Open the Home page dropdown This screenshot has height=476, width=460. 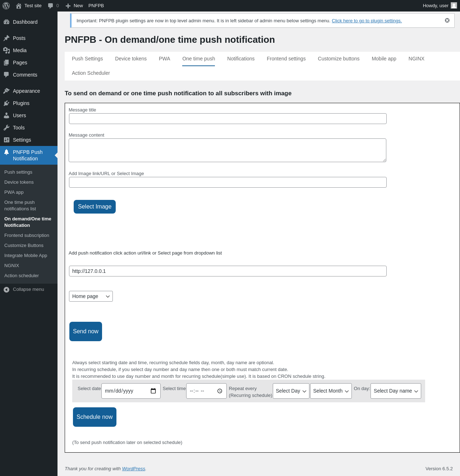coord(91,296)
